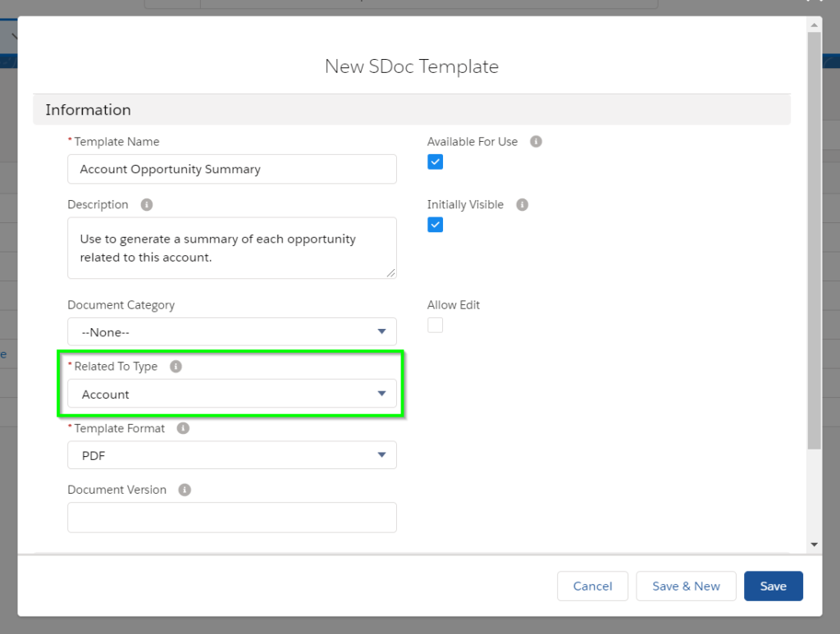Click the scroll-down arrow on the modal scrollbar
Viewport: 840px width, 634px height.
pyautogui.click(x=814, y=543)
